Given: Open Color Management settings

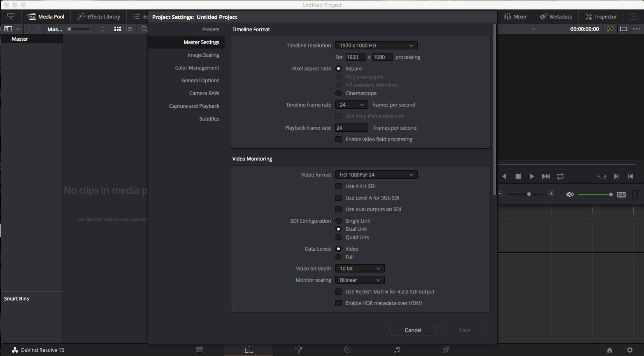Looking at the screenshot, I should point(197,67).
